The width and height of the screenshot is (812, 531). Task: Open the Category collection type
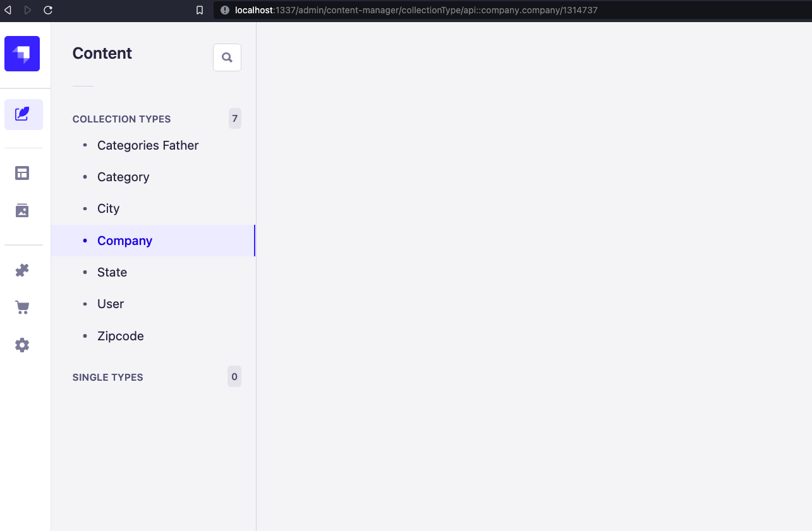[x=153, y=177]
